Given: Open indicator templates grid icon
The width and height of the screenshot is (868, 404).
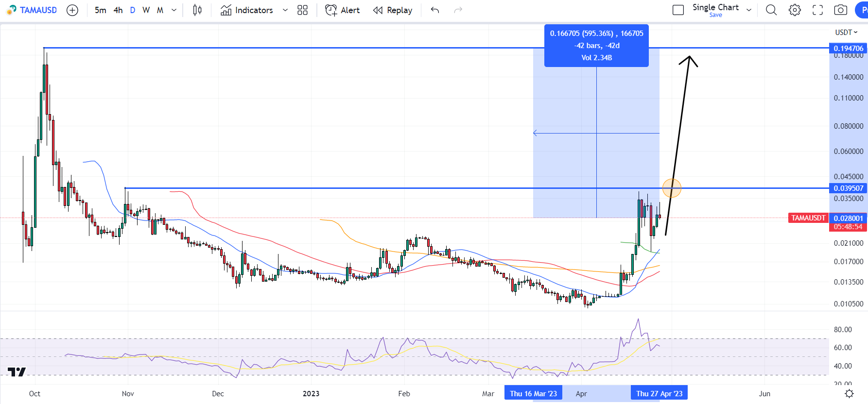Looking at the screenshot, I should 302,10.
